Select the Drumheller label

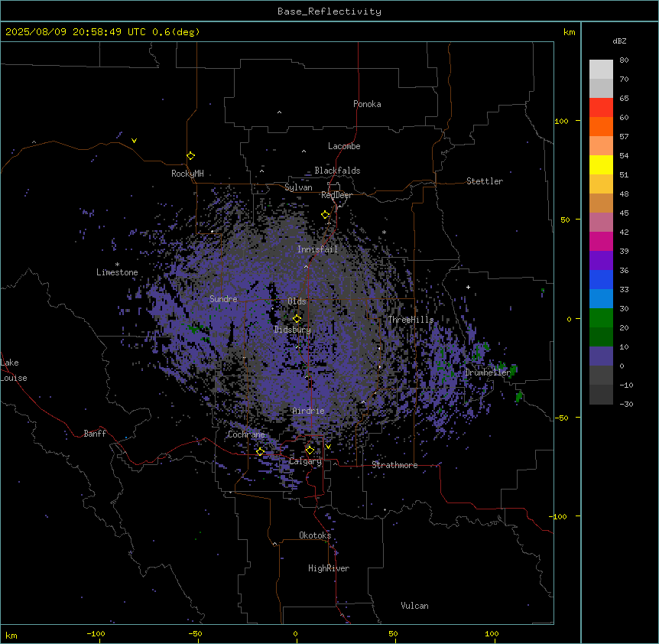488,372
